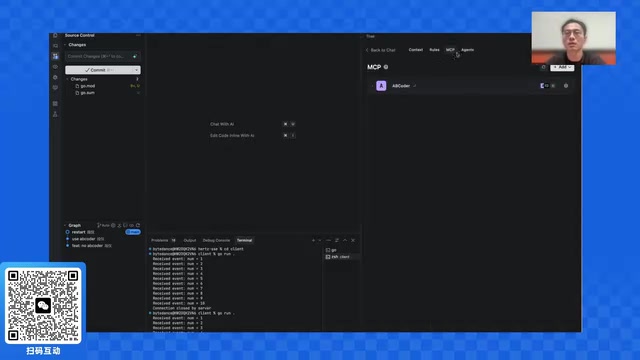640x360 pixels.
Task: Open the go.mod changed file
Action: [88, 86]
